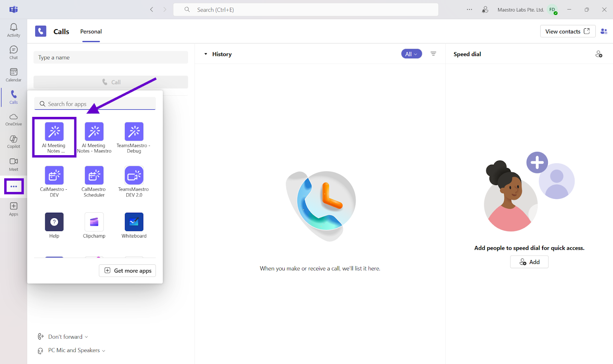Select the Calls sidebar icon
The width and height of the screenshot is (613, 364).
[13, 97]
